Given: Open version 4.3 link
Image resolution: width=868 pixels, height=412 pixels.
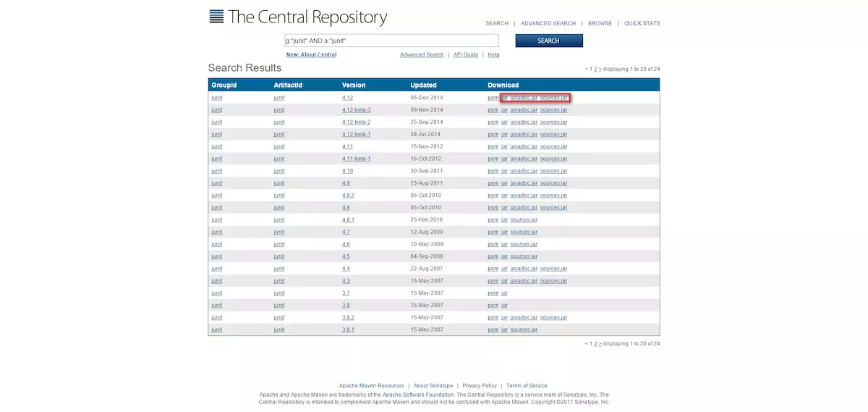Looking at the screenshot, I should point(346,281).
